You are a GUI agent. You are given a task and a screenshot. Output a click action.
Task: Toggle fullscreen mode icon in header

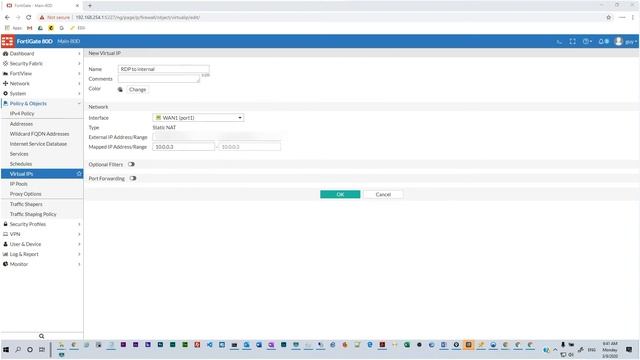point(573,42)
